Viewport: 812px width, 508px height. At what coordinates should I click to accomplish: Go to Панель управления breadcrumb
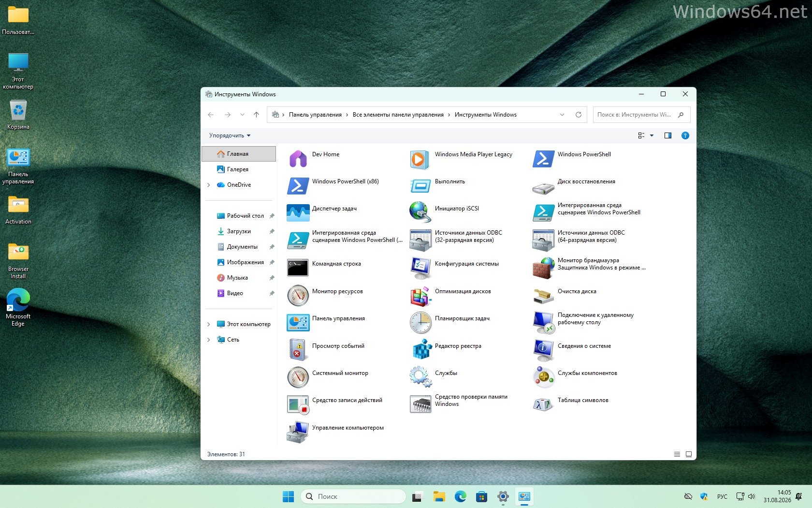point(315,115)
